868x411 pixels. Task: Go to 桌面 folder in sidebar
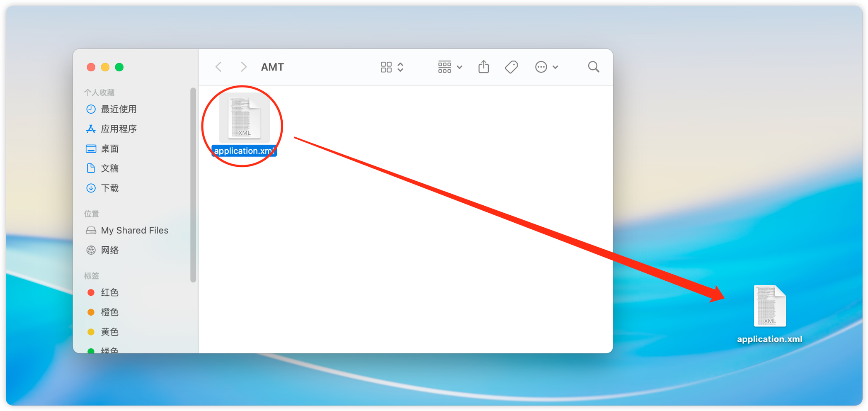pos(110,149)
